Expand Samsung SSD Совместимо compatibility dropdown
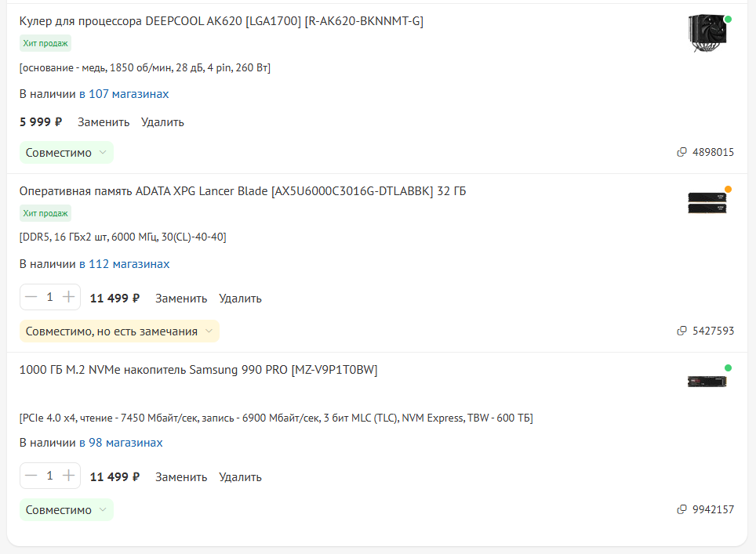This screenshot has height=554, width=756. [67, 510]
